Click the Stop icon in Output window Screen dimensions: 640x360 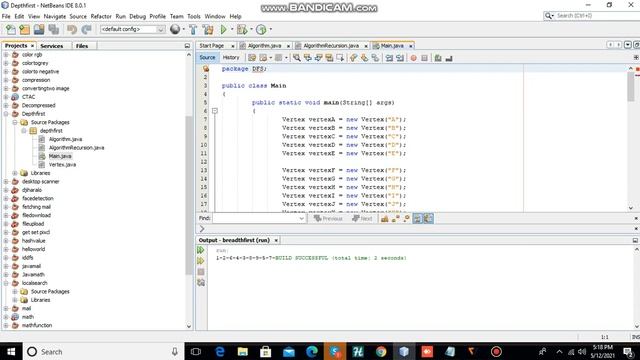[x=201, y=271]
